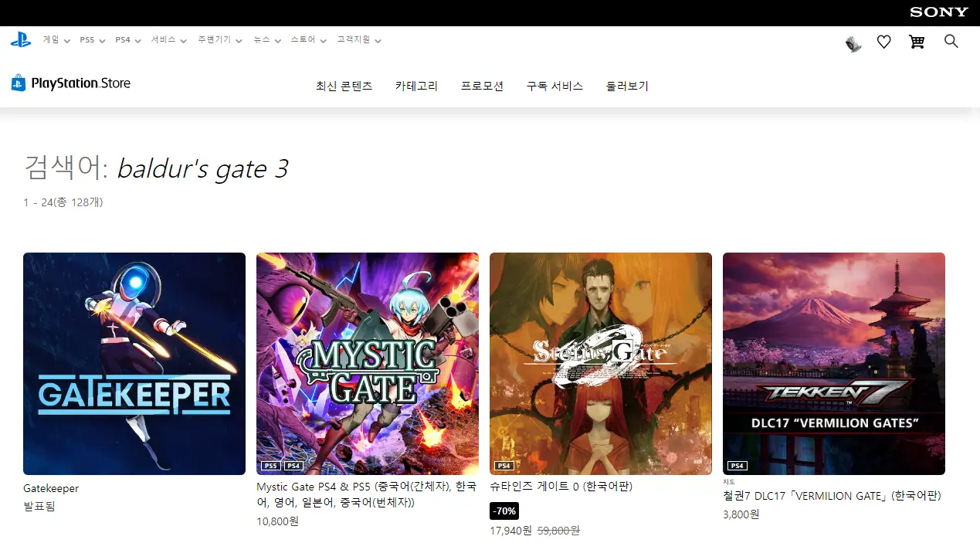The height and width of the screenshot is (543, 980).
Task: Click the SONY logo at top right
Action: 938,12
